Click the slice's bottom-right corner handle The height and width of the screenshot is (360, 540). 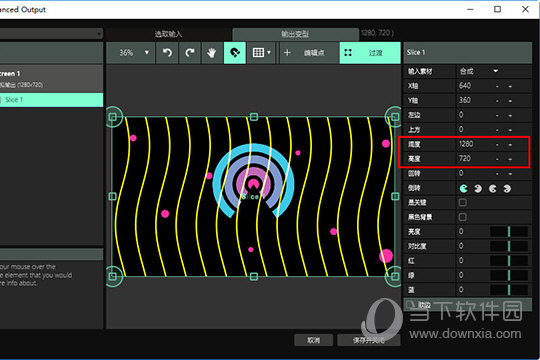[395, 276]
